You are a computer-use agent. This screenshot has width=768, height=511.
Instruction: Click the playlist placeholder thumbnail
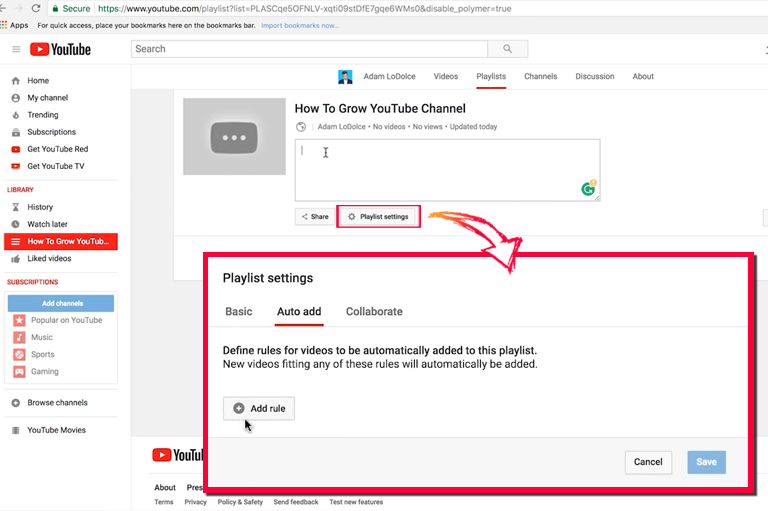click(x=234, y=137)
